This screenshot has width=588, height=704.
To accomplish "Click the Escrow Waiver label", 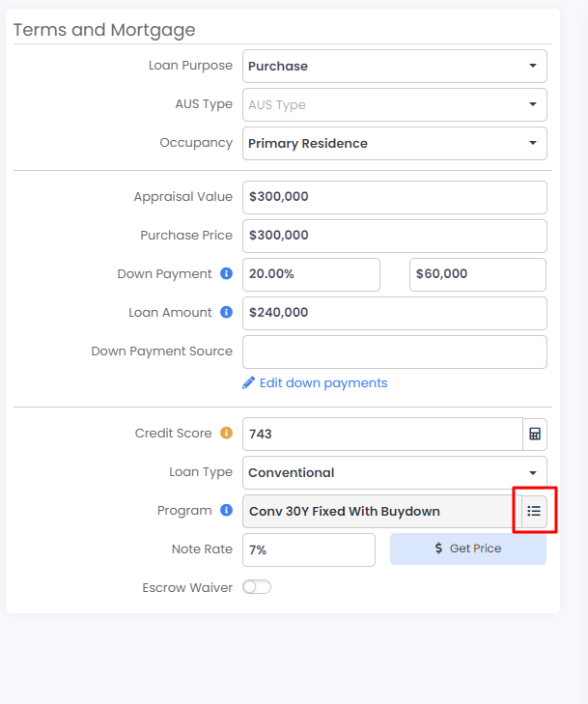I will pyautogui.click(x=187, y=587).
